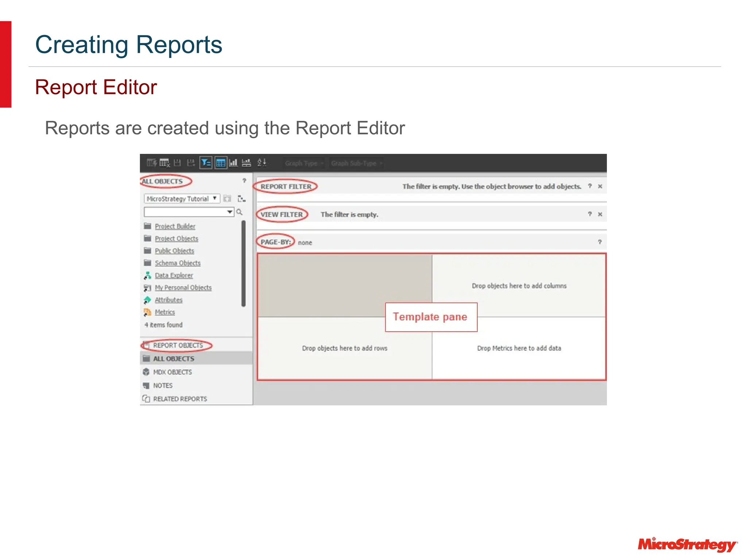Switch to the Related Reports panel

(196, 399)
